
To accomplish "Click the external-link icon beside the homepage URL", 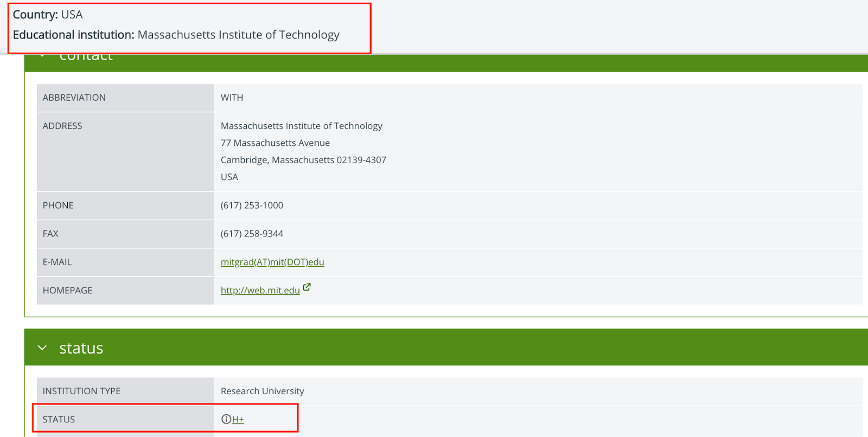I will tap(307, 287).
